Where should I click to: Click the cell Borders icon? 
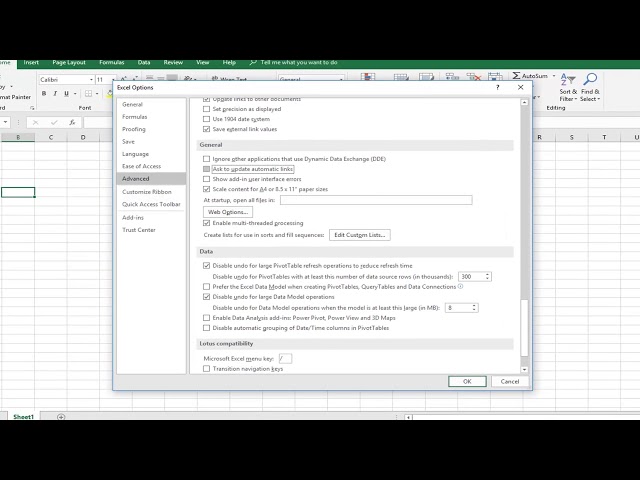88,93
